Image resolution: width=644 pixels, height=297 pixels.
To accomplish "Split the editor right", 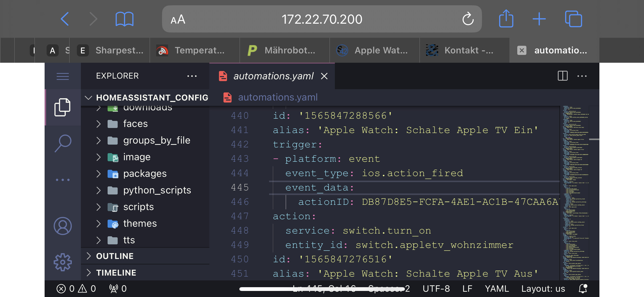I will (563, 76).
